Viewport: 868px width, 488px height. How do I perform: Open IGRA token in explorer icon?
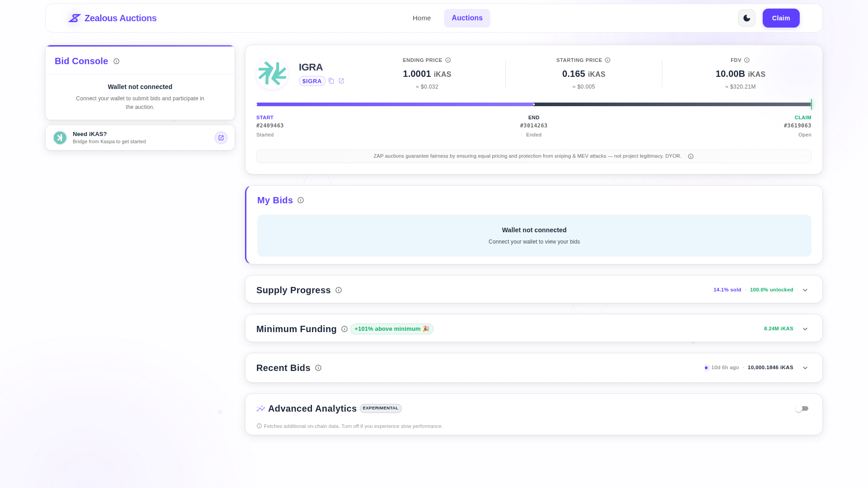[x=341, y=81]
